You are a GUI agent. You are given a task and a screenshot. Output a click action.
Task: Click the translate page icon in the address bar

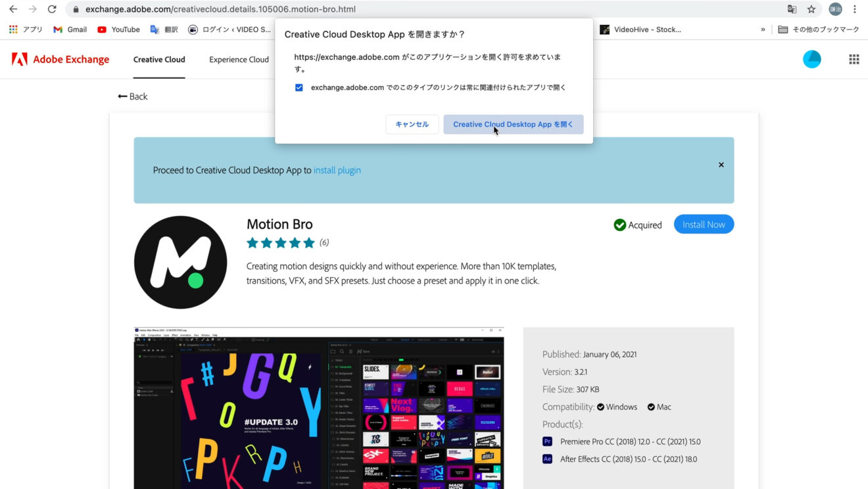click(x=792, y=9)
